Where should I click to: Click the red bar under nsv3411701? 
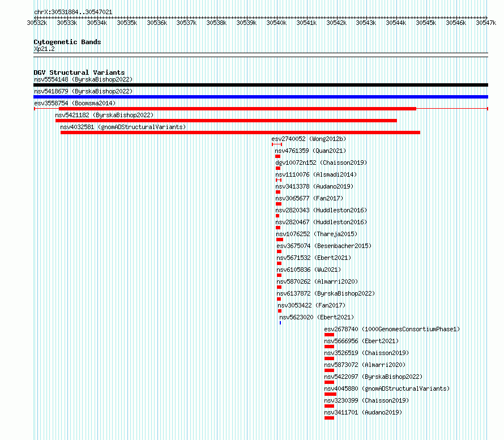329,418
